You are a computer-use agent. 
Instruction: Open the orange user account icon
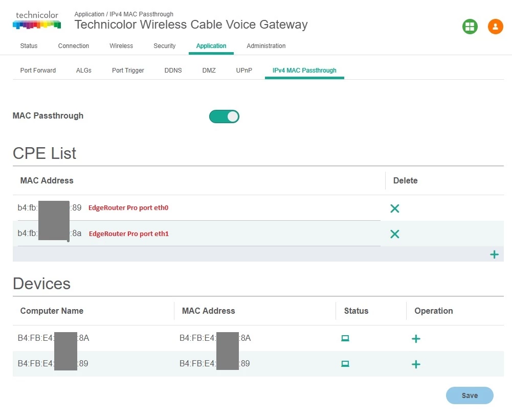click(x=495, y=27)
